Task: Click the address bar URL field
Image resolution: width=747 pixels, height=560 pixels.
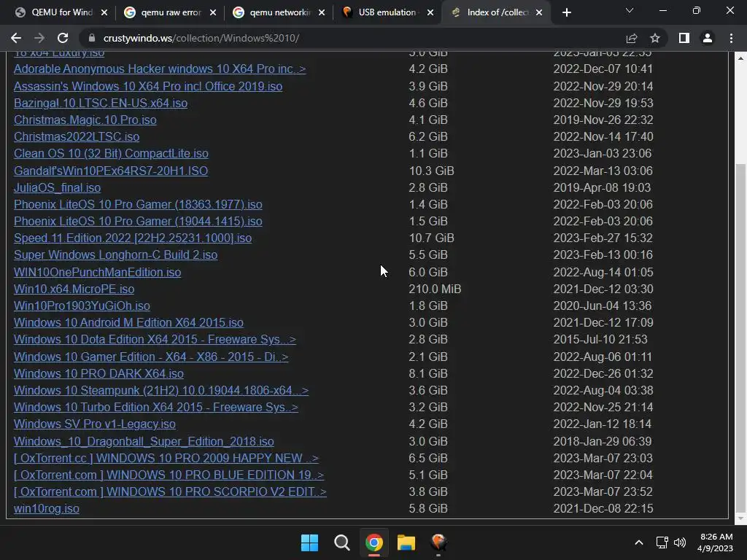Action: [352, 38]
